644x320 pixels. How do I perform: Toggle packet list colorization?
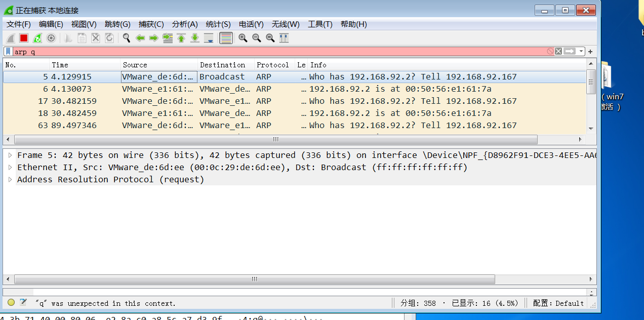pyautogui.click(x=226, y=38)
